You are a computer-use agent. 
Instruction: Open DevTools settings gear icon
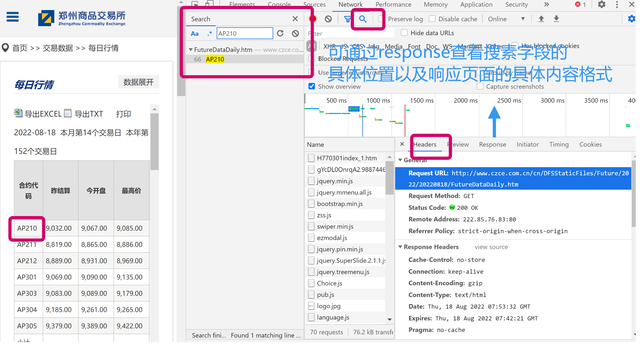[x=602, y=5]
